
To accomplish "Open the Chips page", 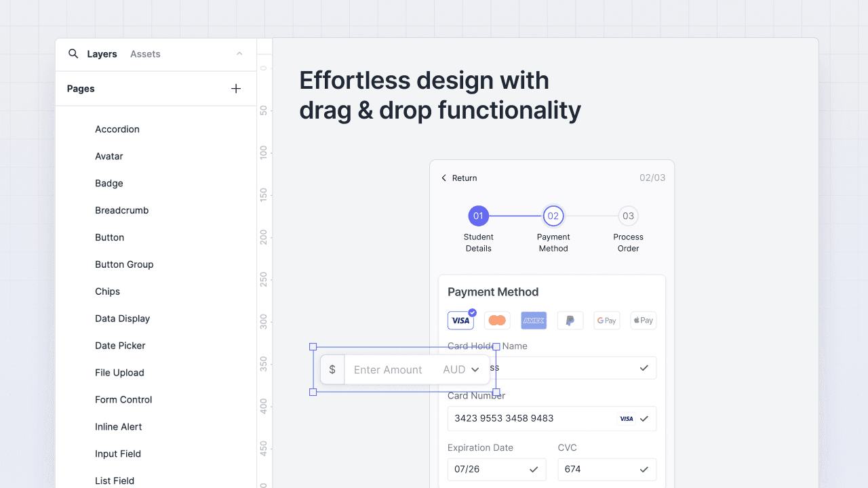I will click(108, 291).
